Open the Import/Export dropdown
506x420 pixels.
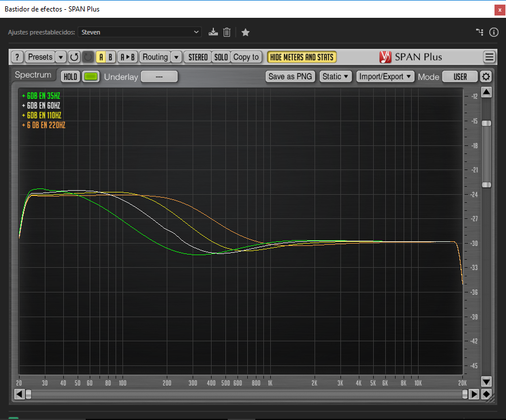point(385,76)
